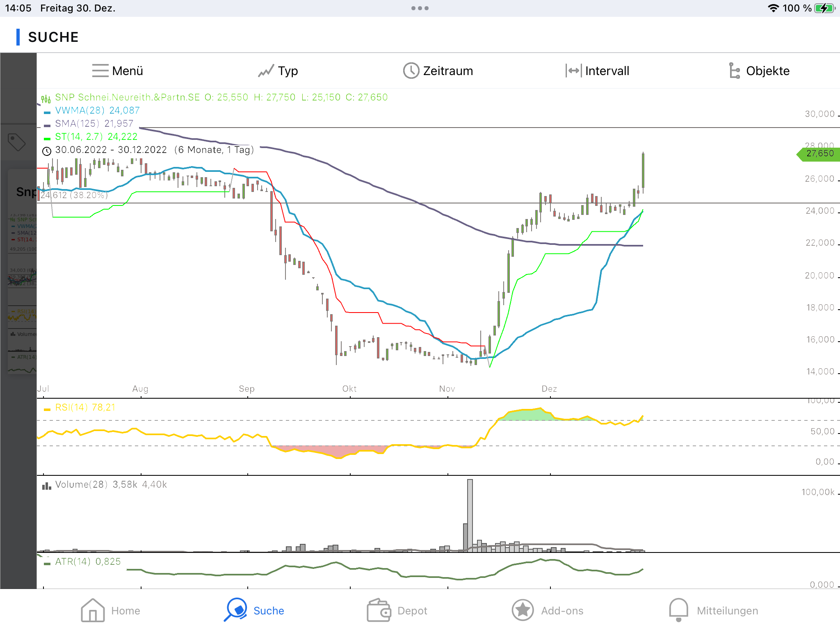The height and width of the screenshot is (630, 840).
Task: Open Mitteilungen bell notifications
Action: (678, 610)
